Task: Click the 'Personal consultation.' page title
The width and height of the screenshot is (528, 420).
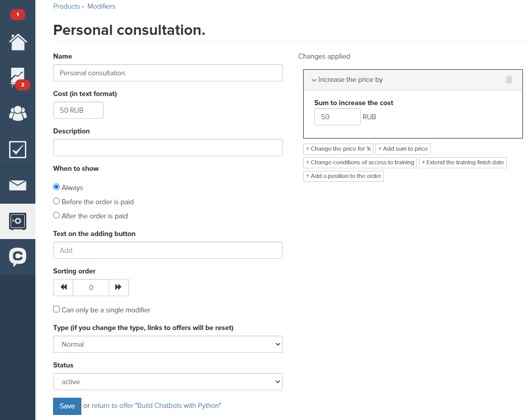Action: (129, 30)
